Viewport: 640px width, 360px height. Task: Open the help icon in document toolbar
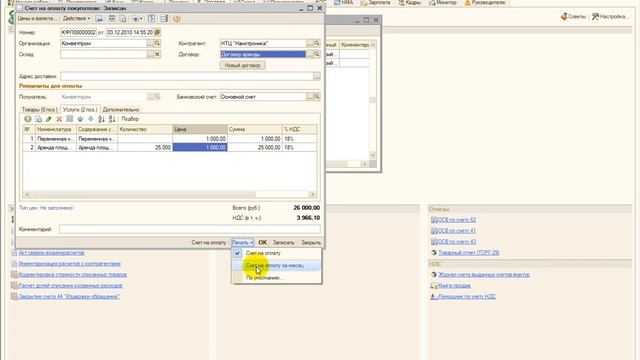pos(176,19)
